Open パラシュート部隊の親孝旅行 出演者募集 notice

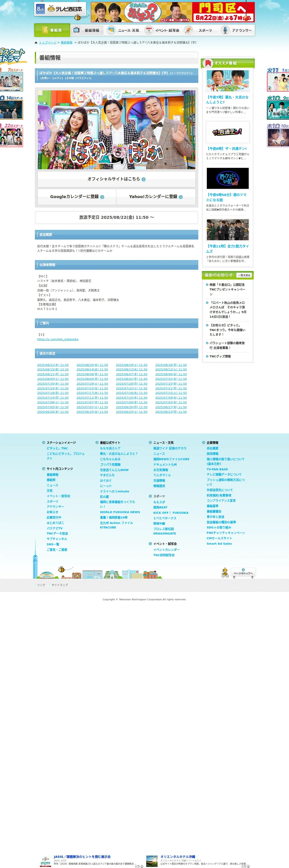tap(227, 345)
